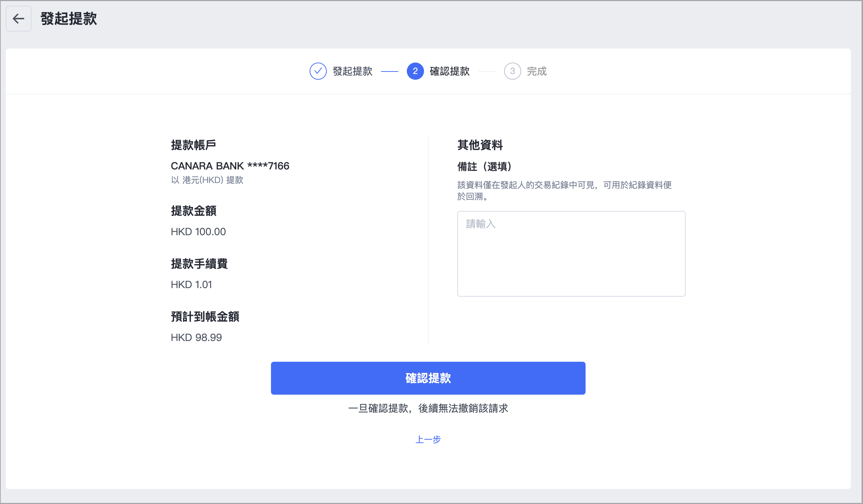Image resolution: width=863 pixels, height=504 pixels.
Task: Go back via 上一步 link
Action: click(x=428, y=439)
